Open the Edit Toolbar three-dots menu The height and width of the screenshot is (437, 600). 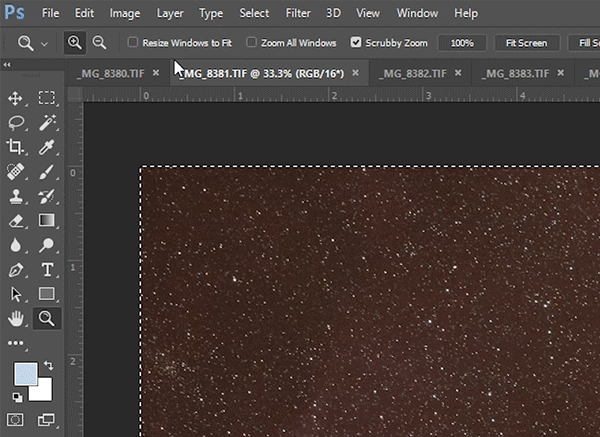click(x=16, y=343)
